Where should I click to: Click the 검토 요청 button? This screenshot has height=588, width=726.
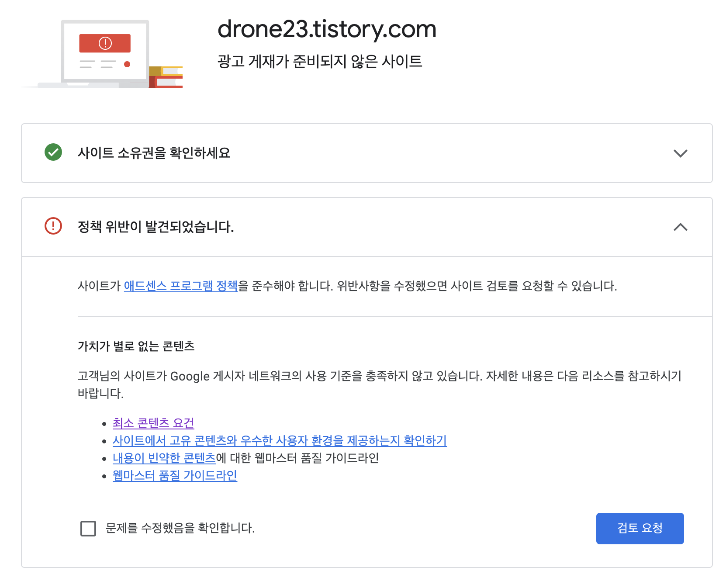pyautogui.click(x=640, y=528)
